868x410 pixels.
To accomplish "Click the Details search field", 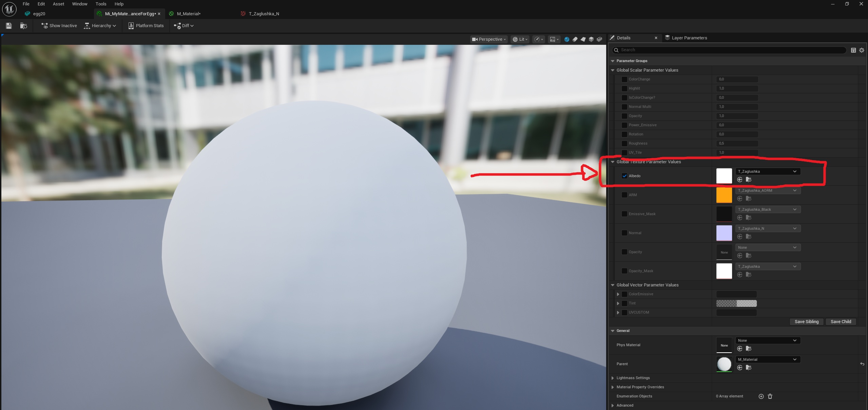I will pyautogui.click(x=729, y=50).
